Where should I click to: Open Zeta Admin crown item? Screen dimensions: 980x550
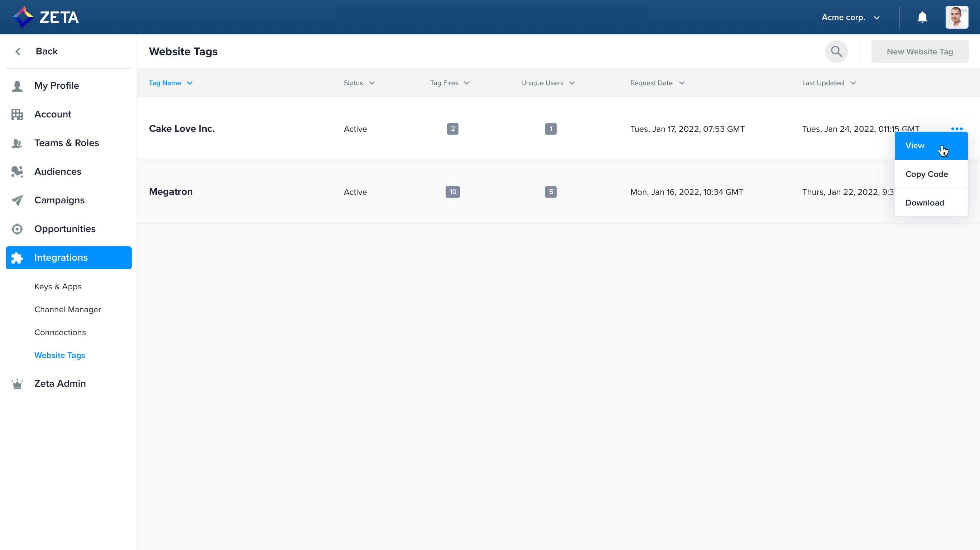click(x=60, y=383)
